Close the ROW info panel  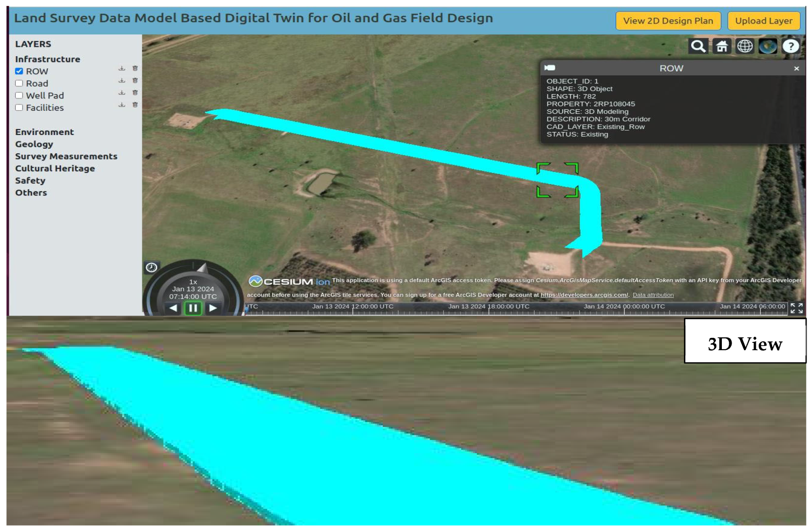pos(796,68)
